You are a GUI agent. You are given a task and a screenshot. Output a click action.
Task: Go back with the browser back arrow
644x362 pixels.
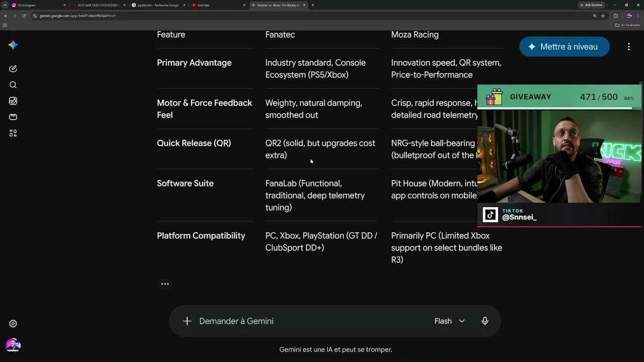(x=6, y=16)
